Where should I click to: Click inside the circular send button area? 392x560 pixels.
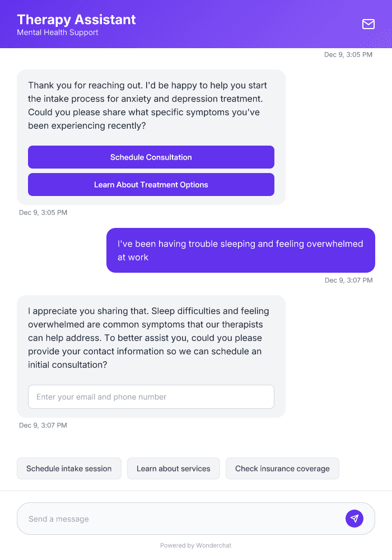[354, 518]
